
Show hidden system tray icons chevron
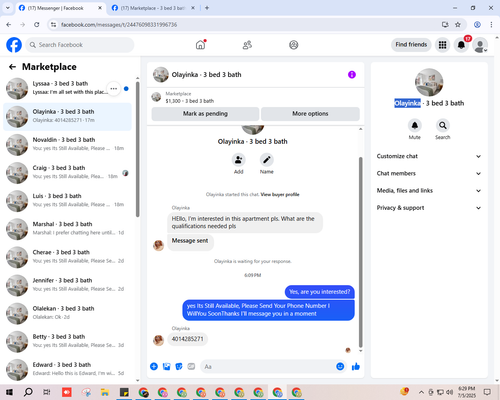[421, 392]
